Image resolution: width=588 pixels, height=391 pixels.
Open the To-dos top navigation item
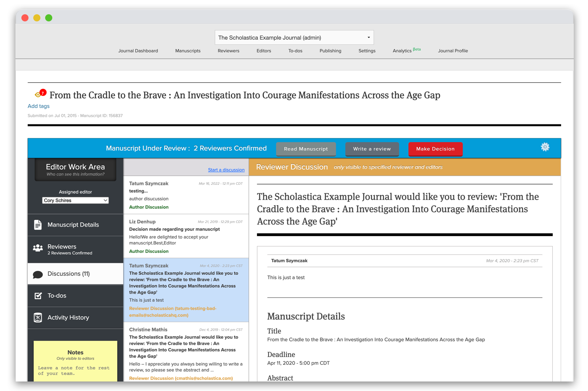(295, 51)
